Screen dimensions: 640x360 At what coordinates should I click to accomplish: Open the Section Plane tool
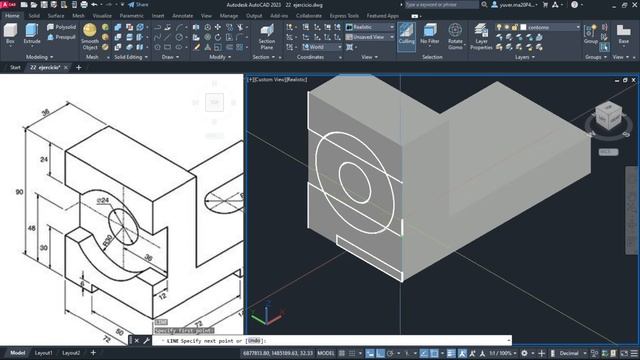pyautogui.click(x=267, y=37)
